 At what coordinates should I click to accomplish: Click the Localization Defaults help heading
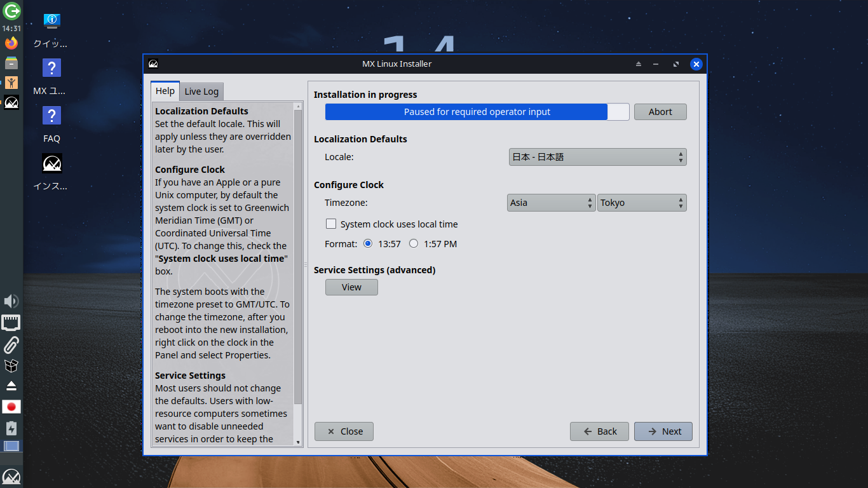pyautogui.click(x=201, y=111)
